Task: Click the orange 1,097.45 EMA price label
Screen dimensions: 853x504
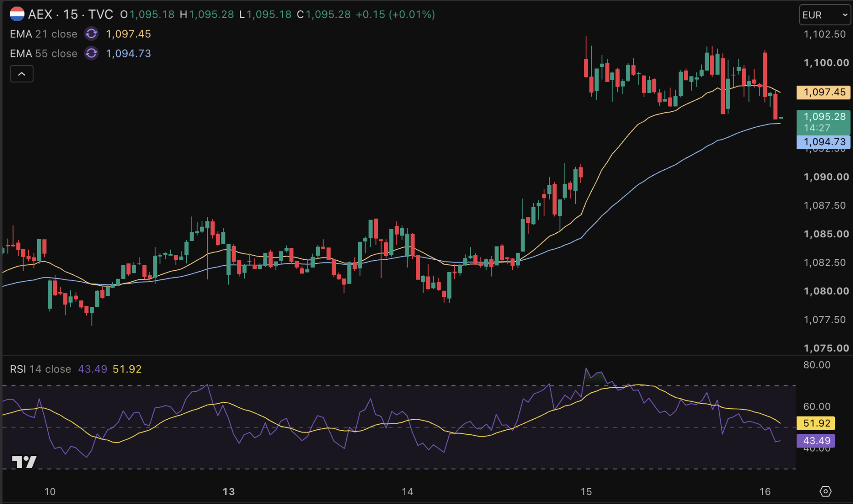Action: point(823,92)
